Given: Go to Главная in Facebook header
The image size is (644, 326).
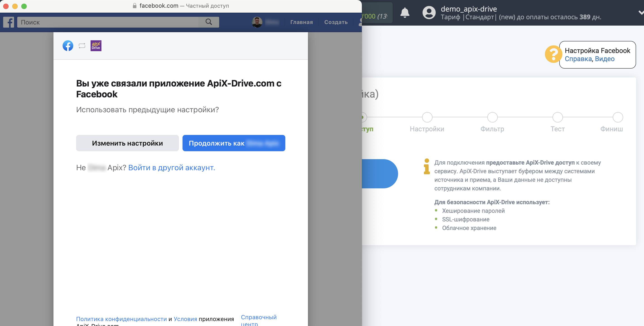Looking at the screenshot, I should (x=301, y=22).
